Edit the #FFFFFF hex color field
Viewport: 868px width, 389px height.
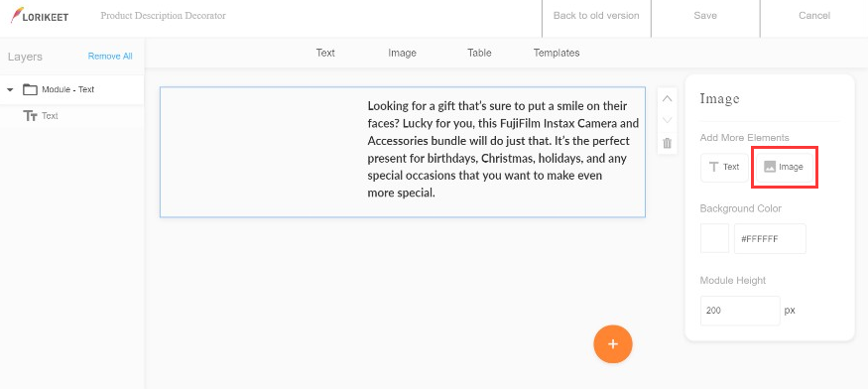click(770, 239)
